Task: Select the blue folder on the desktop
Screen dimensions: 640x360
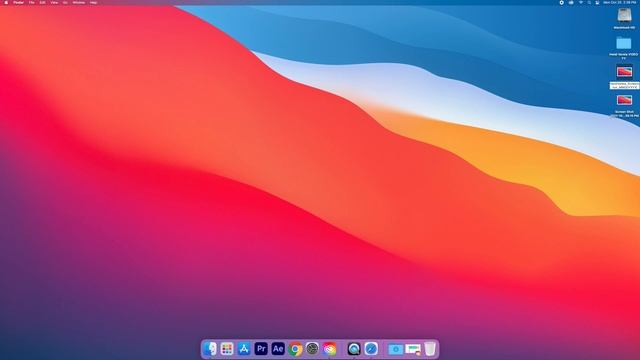Action: click(624, 43)
